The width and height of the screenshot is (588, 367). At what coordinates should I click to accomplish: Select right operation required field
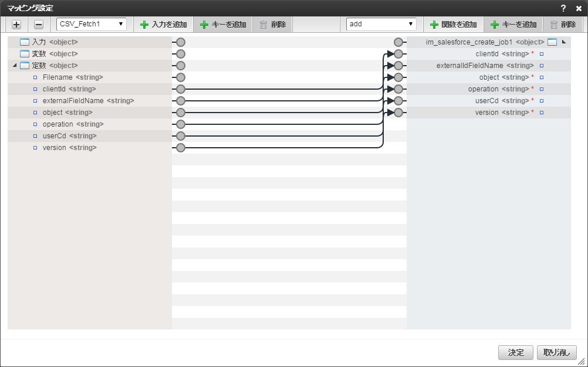(489, 89)
